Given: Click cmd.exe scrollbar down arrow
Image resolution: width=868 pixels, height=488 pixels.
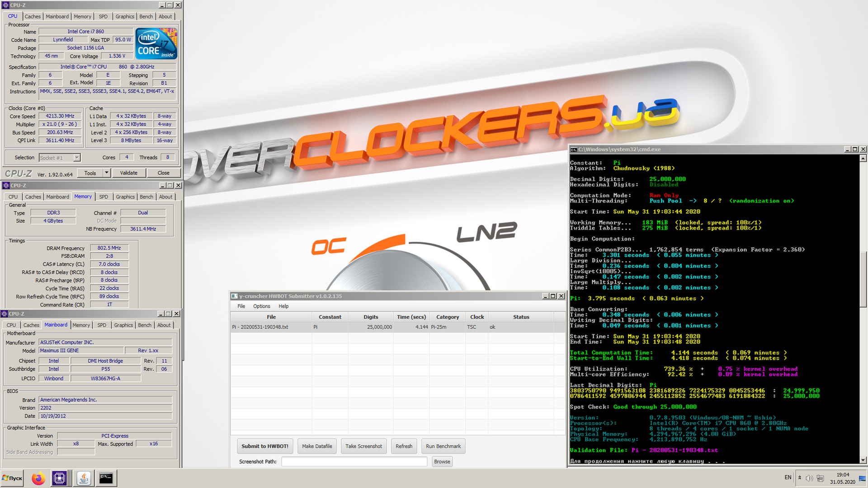Looking at the screenshot, I should coord(863,460).
